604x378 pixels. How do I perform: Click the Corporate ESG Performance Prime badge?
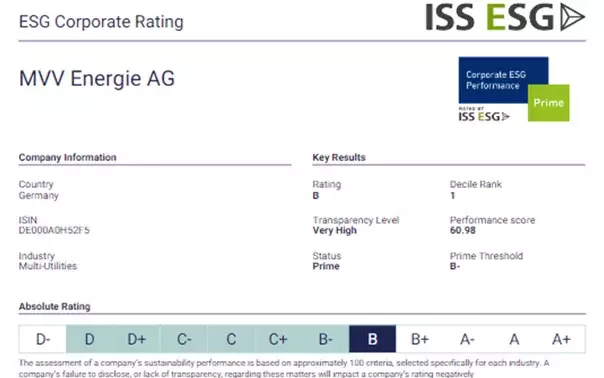coord(514,89)
